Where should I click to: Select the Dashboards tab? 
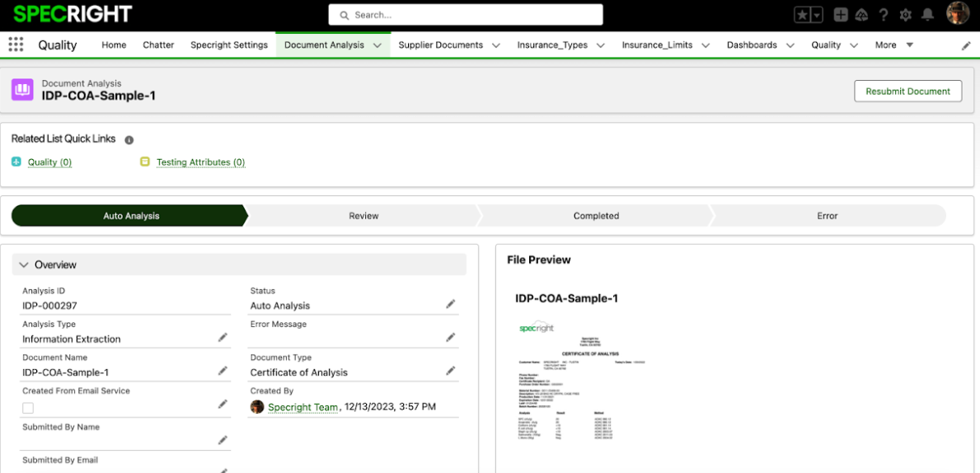click(x=752, y=45)
